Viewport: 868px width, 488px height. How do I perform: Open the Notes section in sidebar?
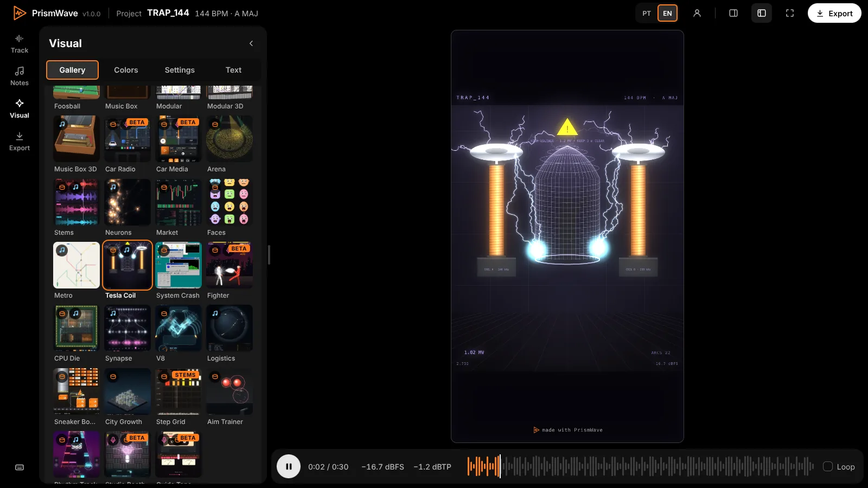tap(20, 76)
